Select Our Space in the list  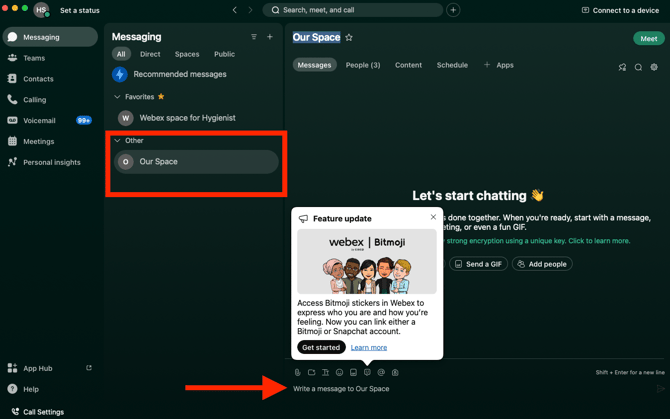point(196,161)
